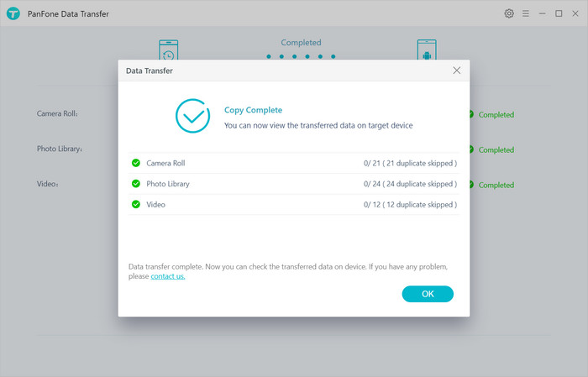Click Completed status for Photo Library
This screenshot has height=377, width=588.
click(496, 150)
